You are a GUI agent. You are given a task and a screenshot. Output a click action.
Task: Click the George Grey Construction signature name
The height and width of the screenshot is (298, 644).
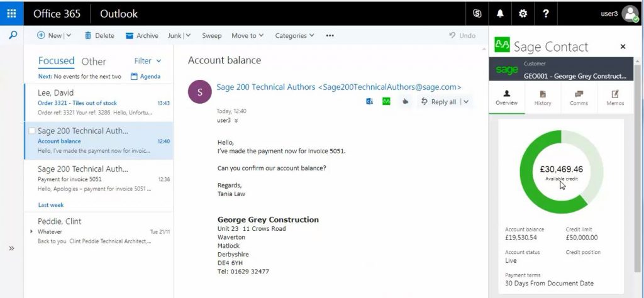point(268,219)
